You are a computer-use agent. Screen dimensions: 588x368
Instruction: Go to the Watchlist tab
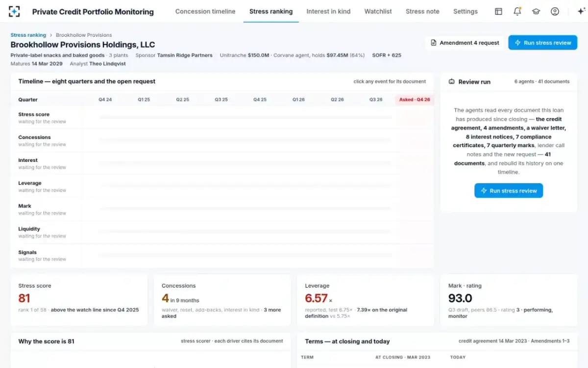(x=378, y=11)
